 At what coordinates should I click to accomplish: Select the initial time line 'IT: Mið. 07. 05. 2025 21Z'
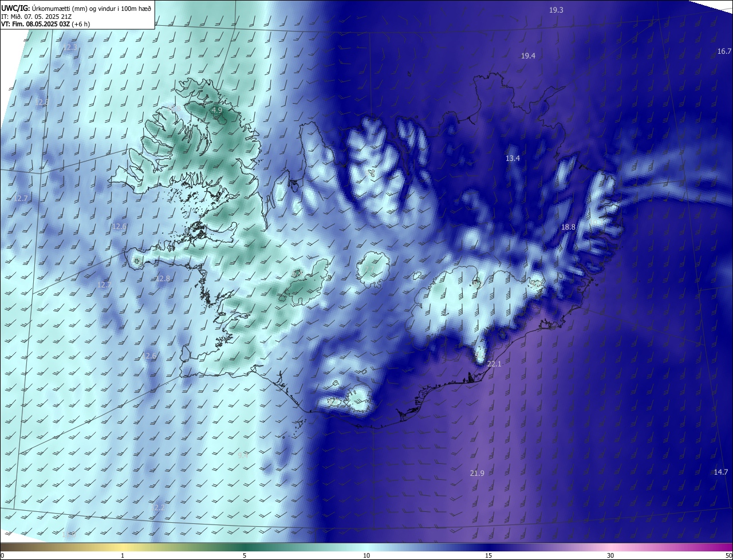(x=36, y=16)
